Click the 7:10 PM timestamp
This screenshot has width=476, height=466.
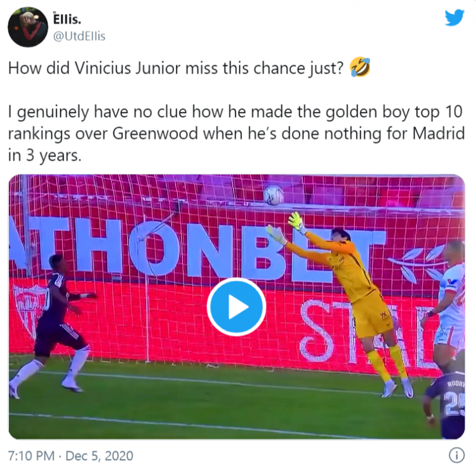[32, 456]
